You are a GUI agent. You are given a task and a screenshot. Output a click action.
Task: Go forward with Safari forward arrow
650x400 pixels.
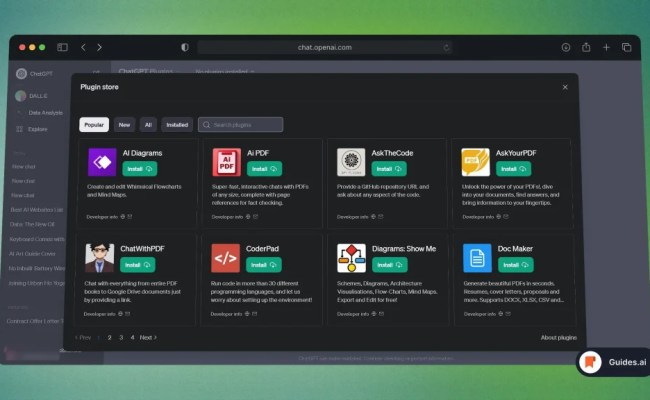coord(99,47)
